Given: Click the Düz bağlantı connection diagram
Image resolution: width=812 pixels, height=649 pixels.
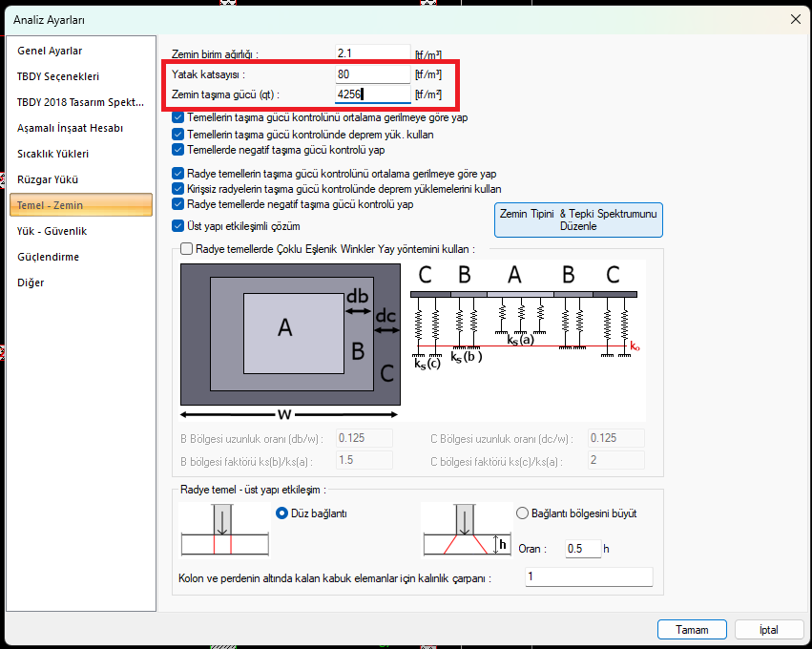Looking at the screenshot, I should coord(225,530).
